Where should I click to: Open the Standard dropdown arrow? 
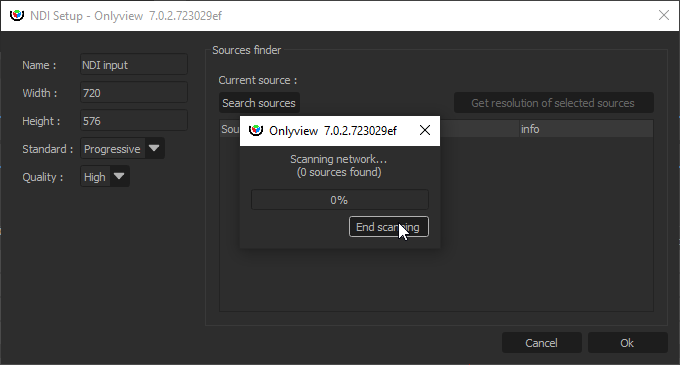(x=154, y=148)
